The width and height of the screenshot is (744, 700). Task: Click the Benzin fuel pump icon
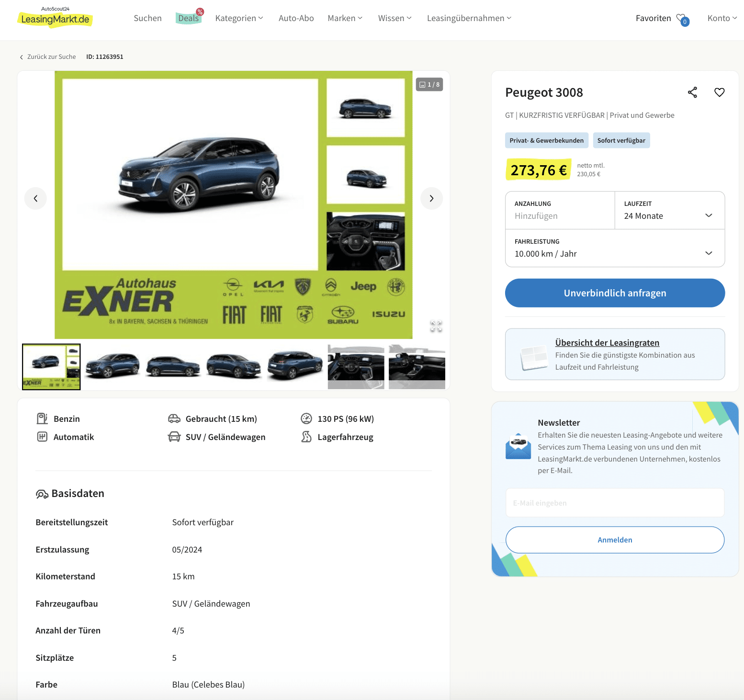click(42, 418)
